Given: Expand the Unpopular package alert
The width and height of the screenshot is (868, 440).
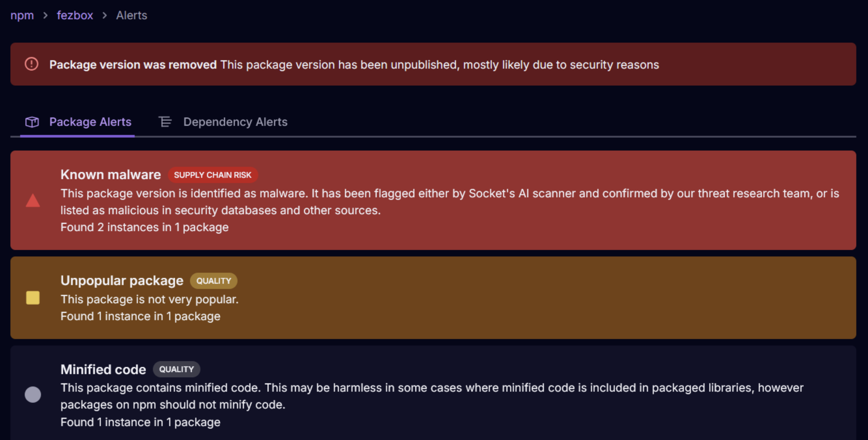Looking at the screenshot, I should pos(122,281).
